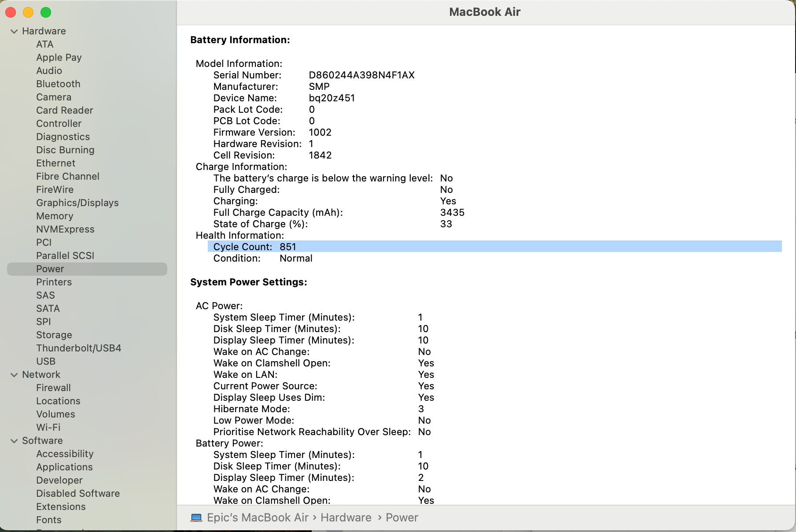This screenshot has width=796, height=532.
Task: Open Applications under Software
Action: tap(64, 467)
